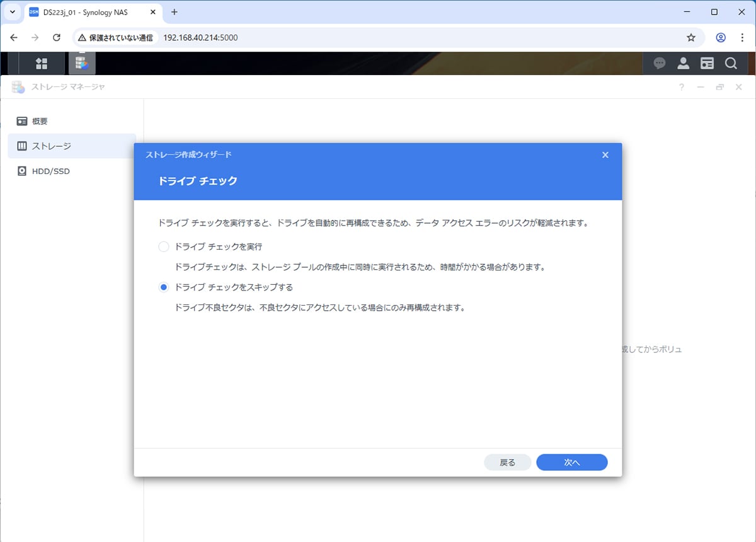Go back in the browser
Viewport: 756px width, 542px height.
tap(14, 38)
